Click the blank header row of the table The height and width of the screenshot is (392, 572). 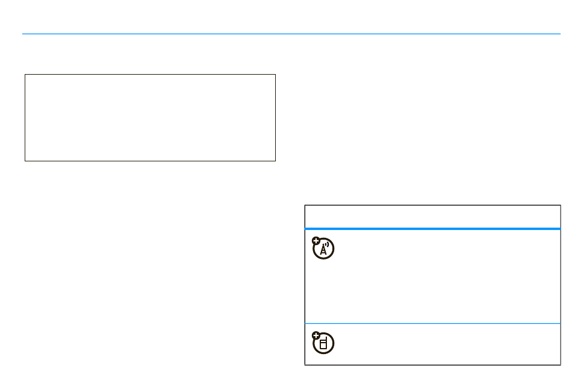tap(433, 216)
